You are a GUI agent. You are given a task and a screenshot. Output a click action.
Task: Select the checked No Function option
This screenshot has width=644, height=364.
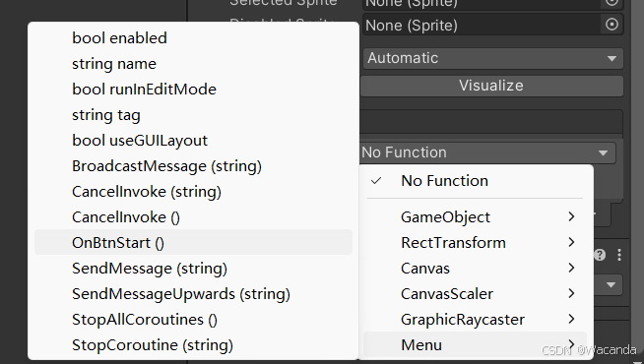point(475,181)
